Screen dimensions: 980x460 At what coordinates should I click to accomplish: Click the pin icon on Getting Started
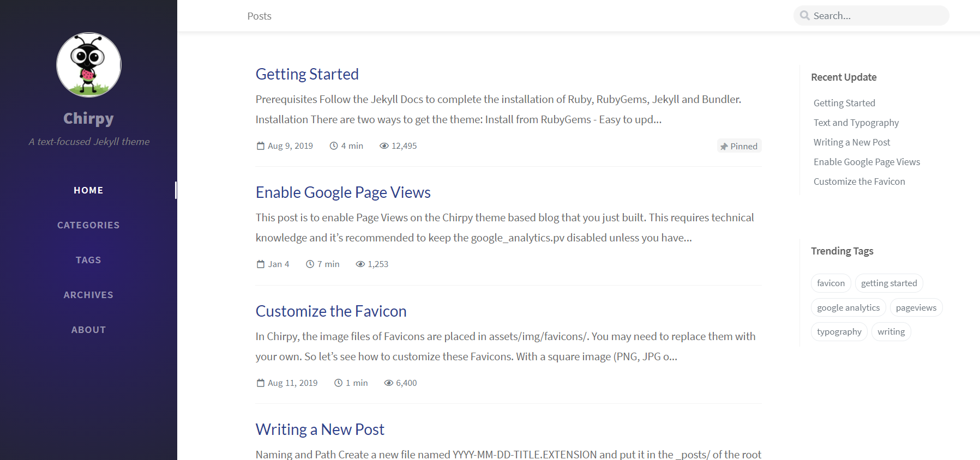[x=724, y=147]
